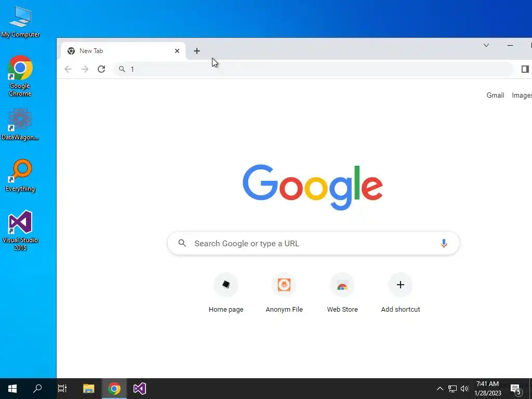This screenshot has width=532, height=399.
Task: Open network status tray icon
Action: tap(453, 389)
